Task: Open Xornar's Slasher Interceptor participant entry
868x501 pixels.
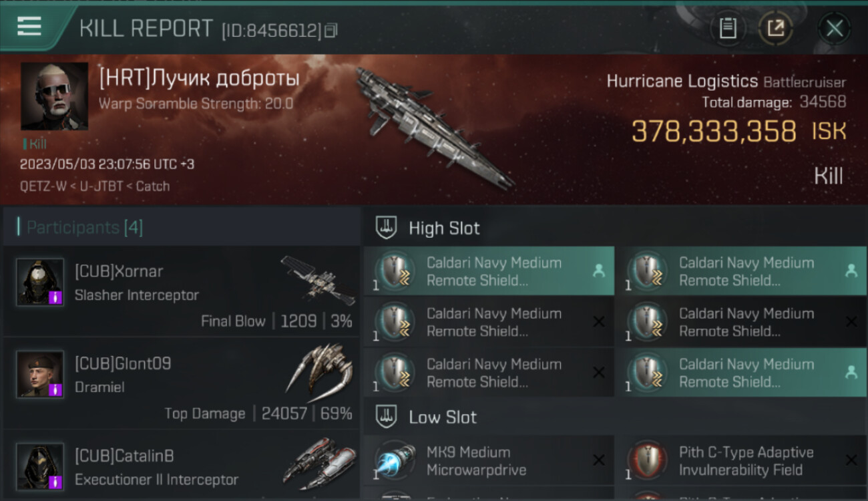Action: click(x=181, y=291)
